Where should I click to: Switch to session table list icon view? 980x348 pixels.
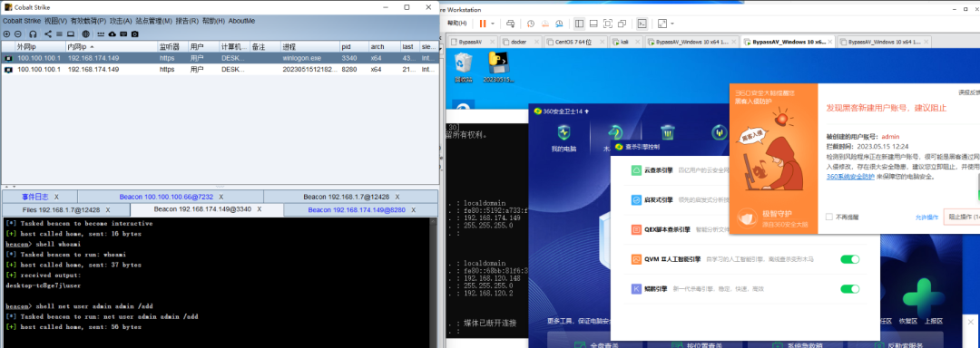pos(59,34)
